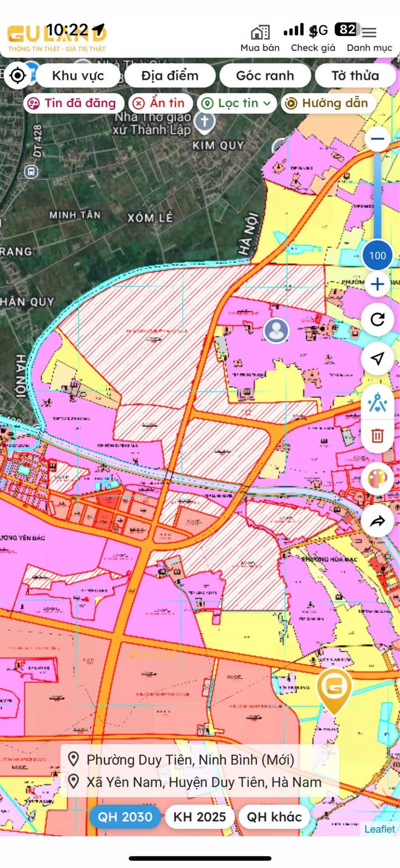Toggle the Tin đã đăng filter
400x868 pixels.
[x=72, y=103]
